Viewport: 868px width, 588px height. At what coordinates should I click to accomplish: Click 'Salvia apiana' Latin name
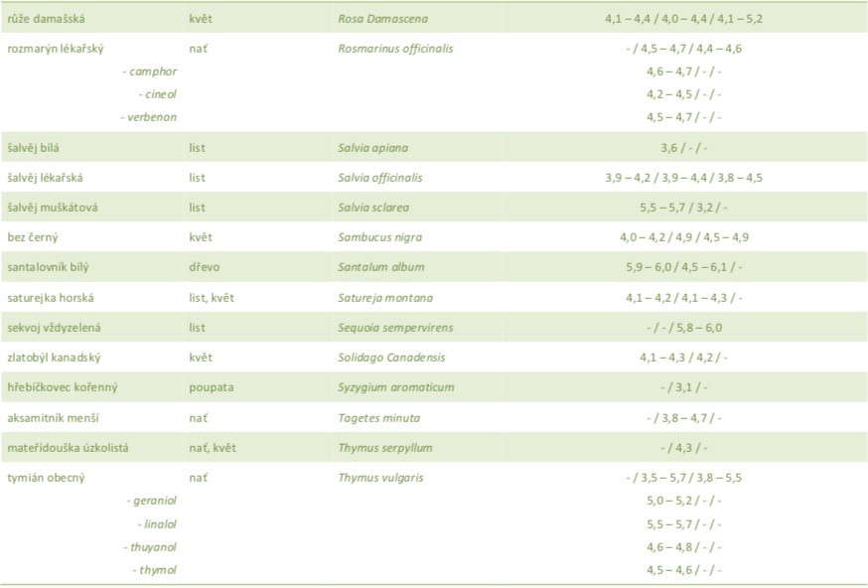point(372,148)
